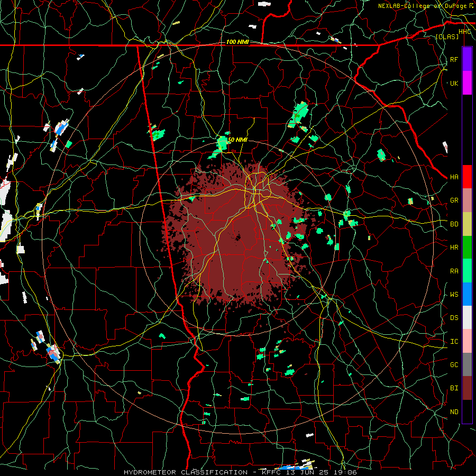This screenshot has width=476, height=476.
Task: Click the 'DS' legend label
Action: pos(454,318)
